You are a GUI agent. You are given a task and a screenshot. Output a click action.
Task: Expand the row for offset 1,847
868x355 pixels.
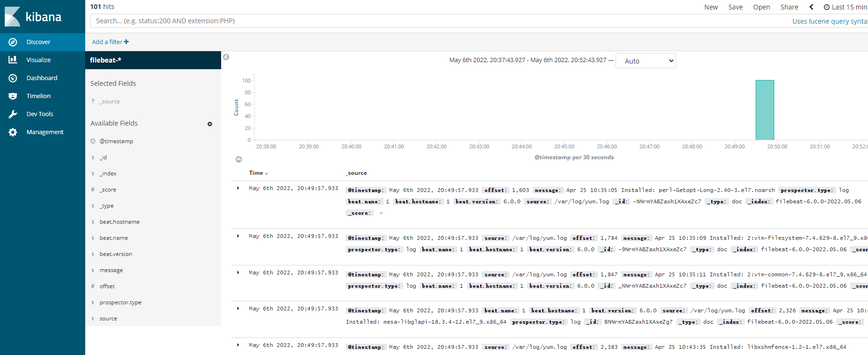tap(238, 273)
